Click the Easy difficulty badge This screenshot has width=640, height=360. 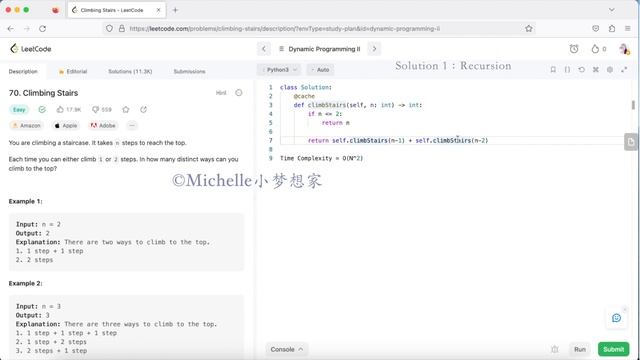19,109
